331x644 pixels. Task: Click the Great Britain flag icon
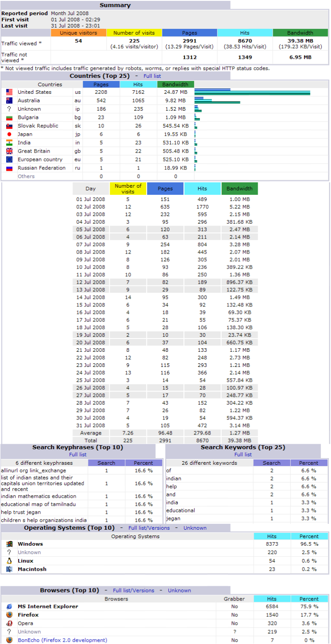pyautogui.click(x=9, y=151)
